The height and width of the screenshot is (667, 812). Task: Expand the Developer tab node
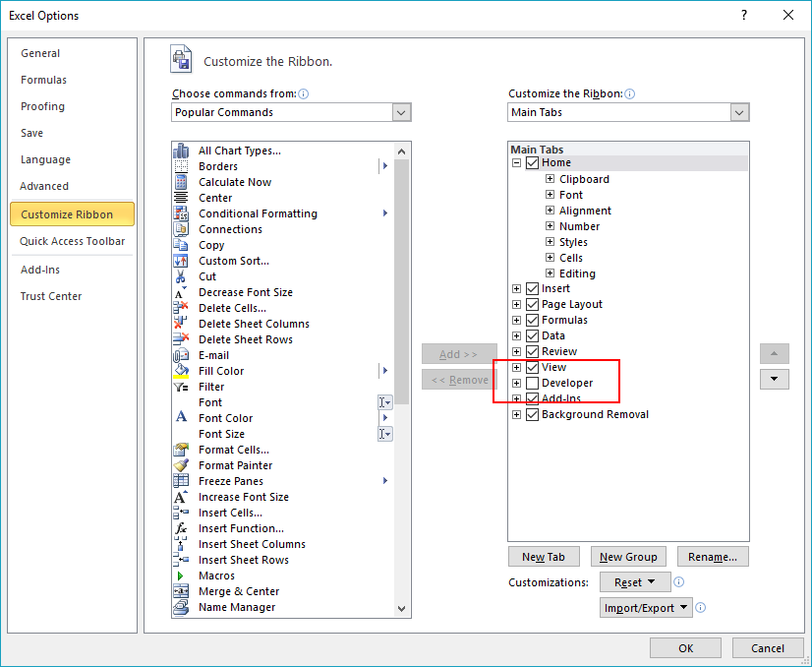(x=516, y=383)
